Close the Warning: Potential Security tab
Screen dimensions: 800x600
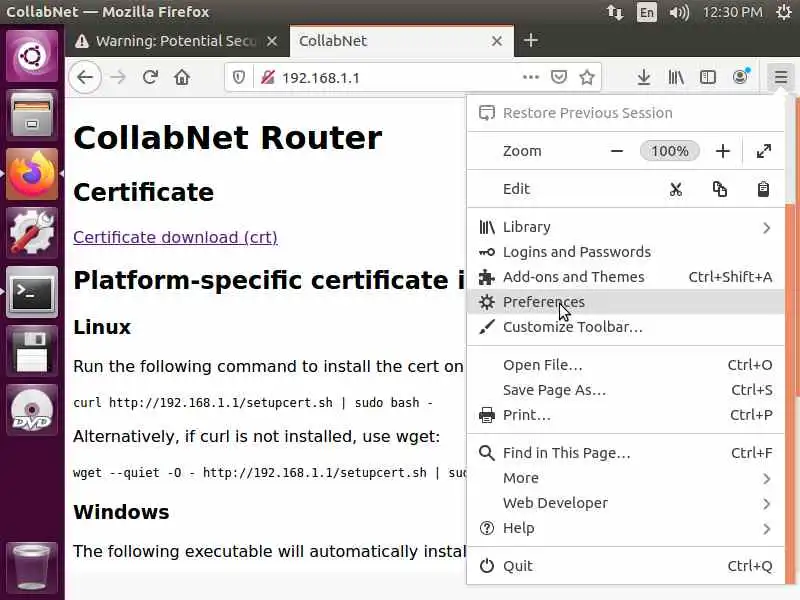pyautogui.click(x=272, y=41)
